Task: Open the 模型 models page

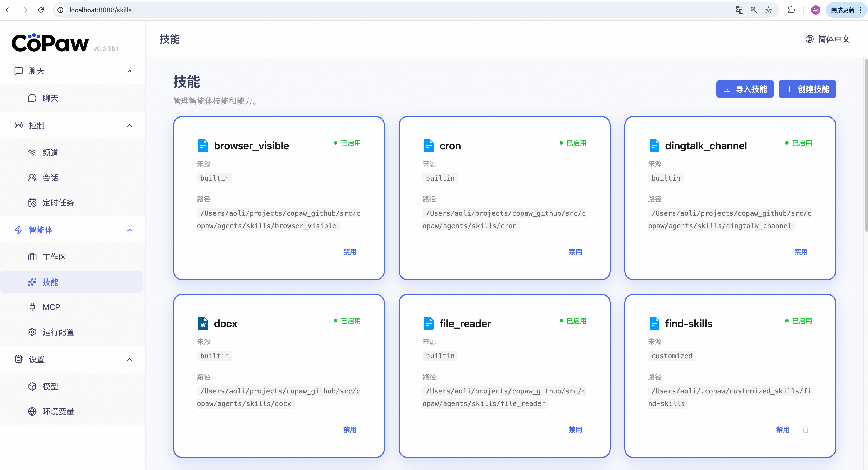Action: [x=72, y=386]
